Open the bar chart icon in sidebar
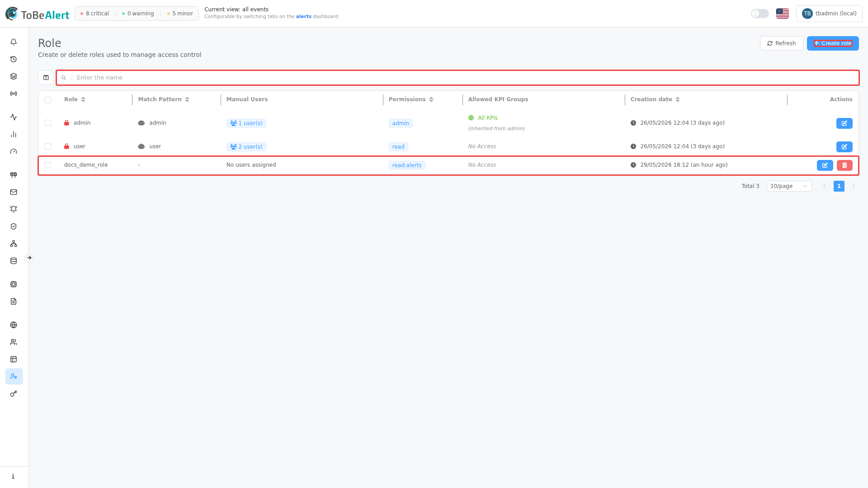Image resolution: width=868 pixels, height=488 pixels. 14,134
